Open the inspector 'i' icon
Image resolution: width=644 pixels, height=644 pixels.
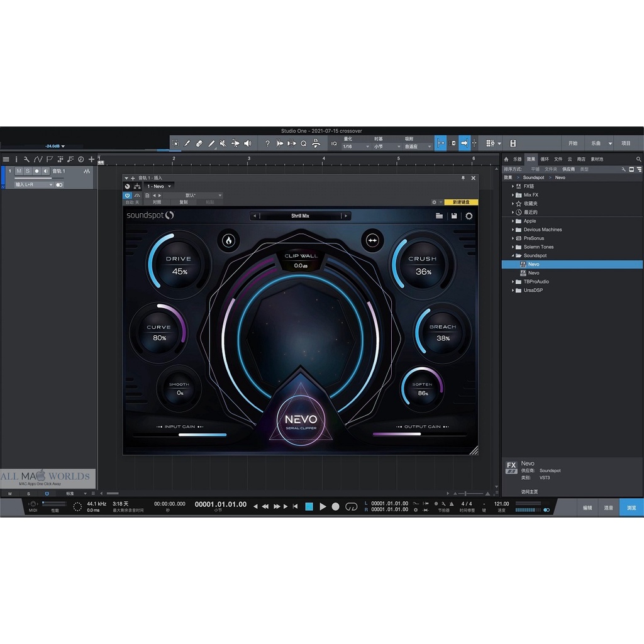[16, 159]
